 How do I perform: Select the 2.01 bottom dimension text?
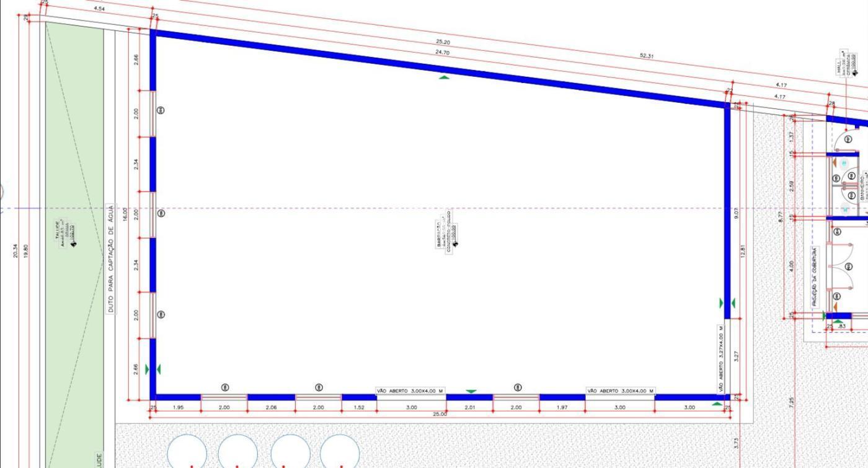[469, 408]
